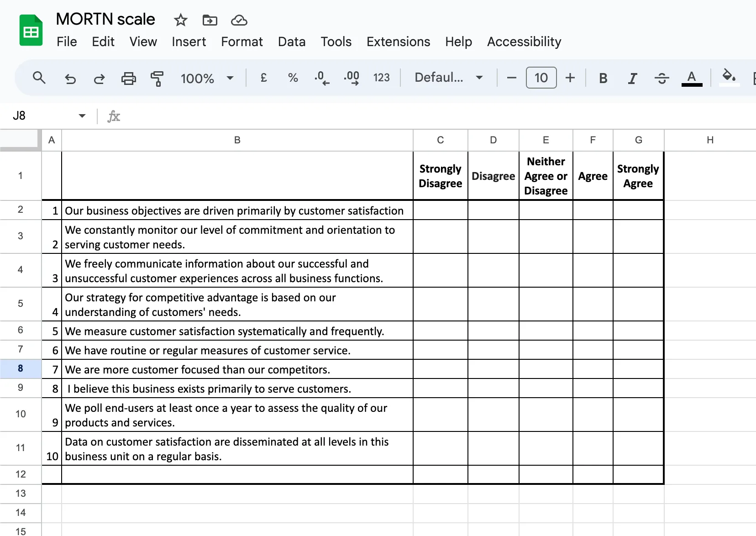The width and height of the screenshot is (756, 536).
Task: Toggle strikethrough formatting
Action: (661, 79)
